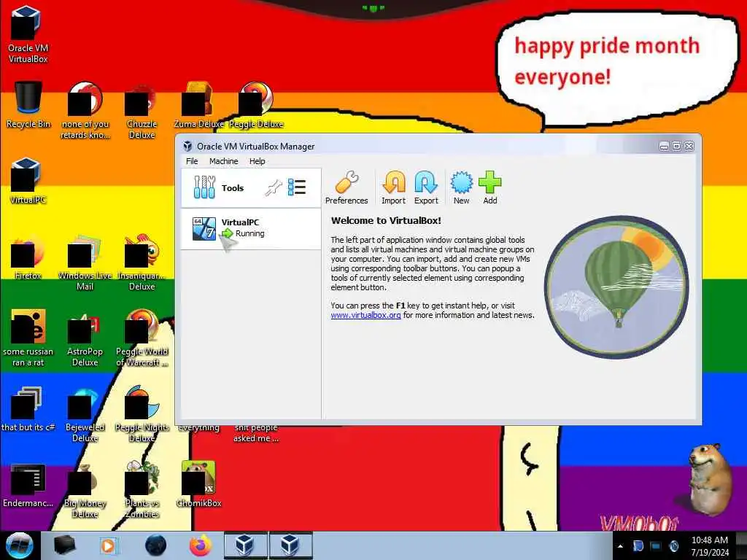Click the Windows Start orb
The image size is (747, 560).
click(x=19, y=545)
